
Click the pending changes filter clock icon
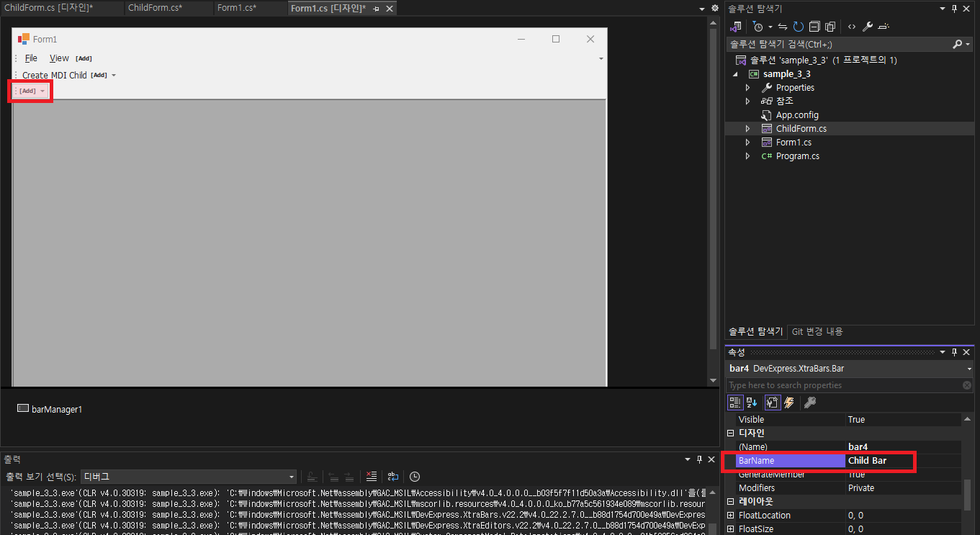758,27
